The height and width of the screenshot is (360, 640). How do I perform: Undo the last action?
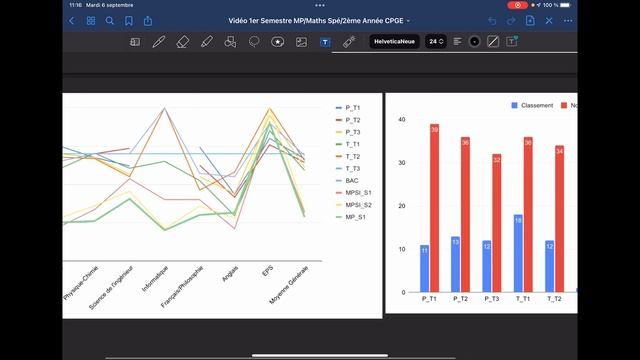click(492, 21)
